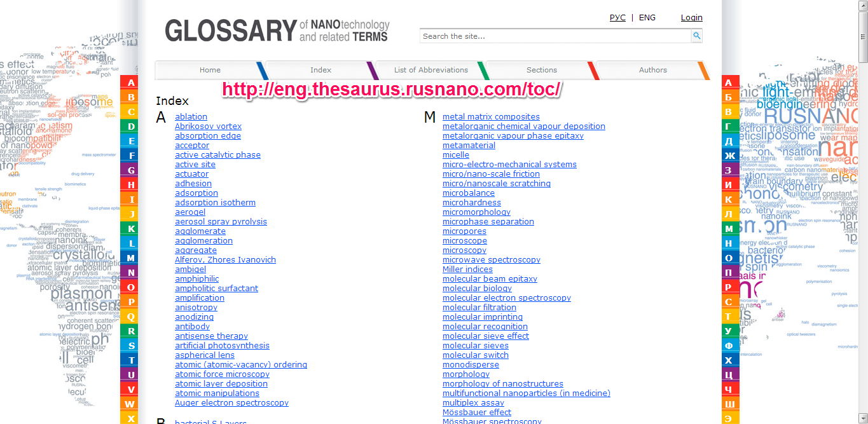Switch to List of Abbreviations tab
Image resolution: width=868 pixels, height=424 pixels.
431,70
